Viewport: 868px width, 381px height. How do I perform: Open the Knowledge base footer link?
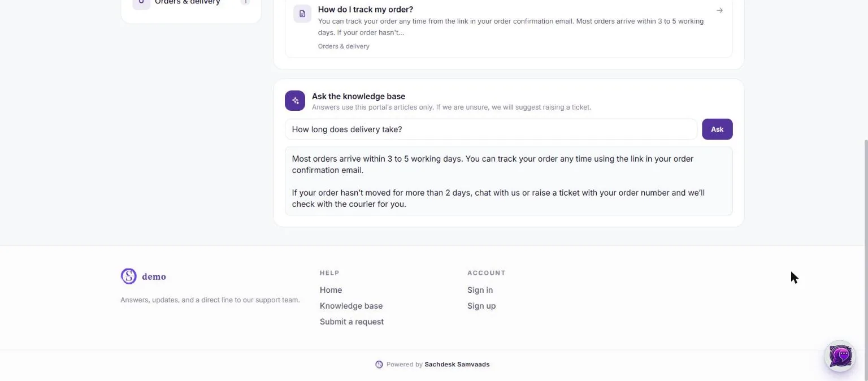tap(351, 306)
